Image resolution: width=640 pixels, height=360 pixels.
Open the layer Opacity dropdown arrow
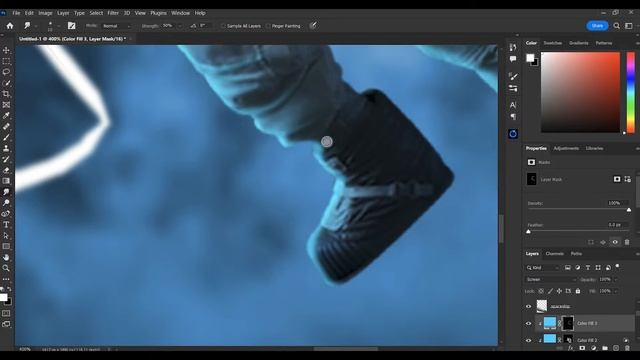[x=616, y=280]
